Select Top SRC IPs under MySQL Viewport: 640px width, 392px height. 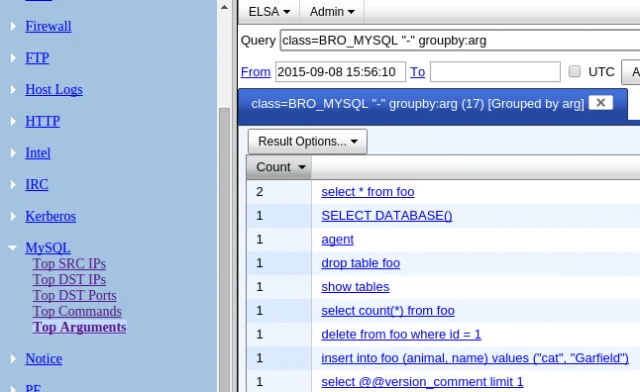[69, 264]
